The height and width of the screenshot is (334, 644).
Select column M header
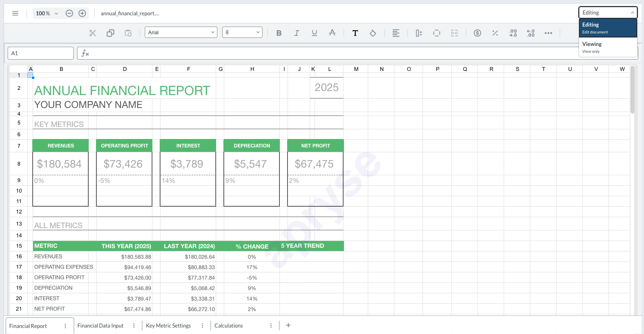click(356, 69)
